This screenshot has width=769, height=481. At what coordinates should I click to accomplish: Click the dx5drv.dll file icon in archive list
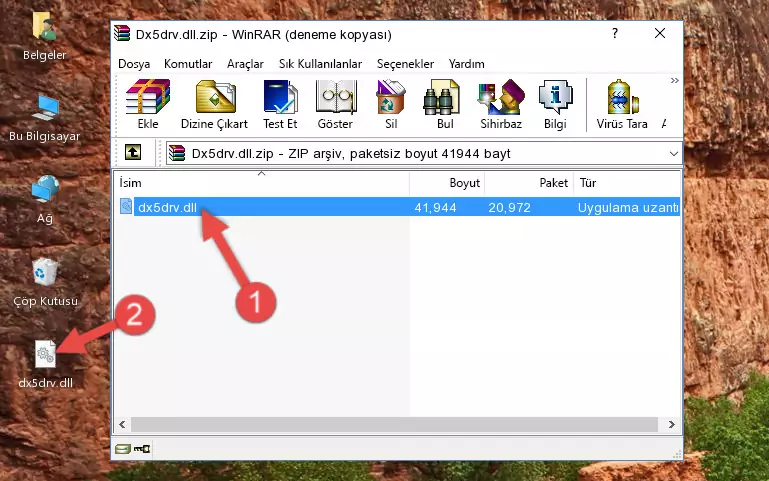pos(126,206)
